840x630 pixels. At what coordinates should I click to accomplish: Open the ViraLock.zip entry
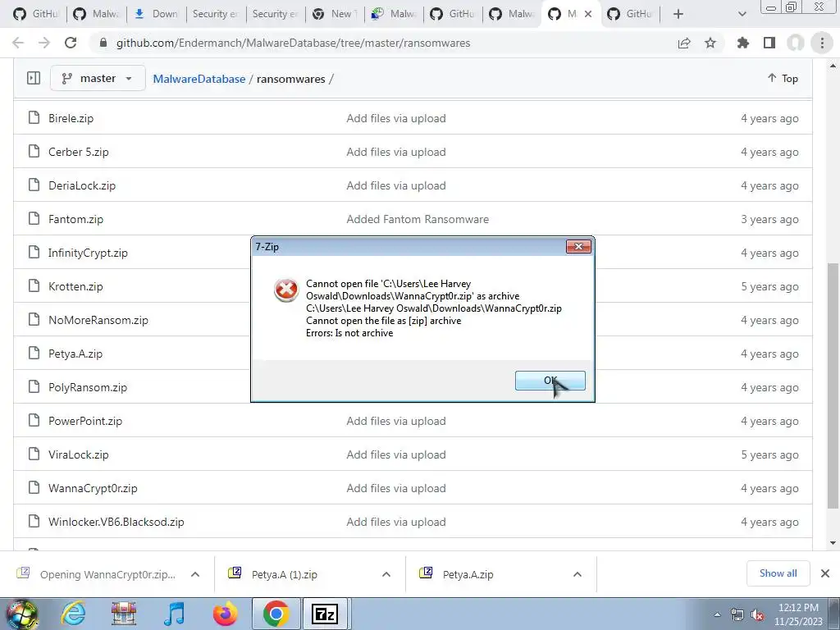[x=78, y=454]
